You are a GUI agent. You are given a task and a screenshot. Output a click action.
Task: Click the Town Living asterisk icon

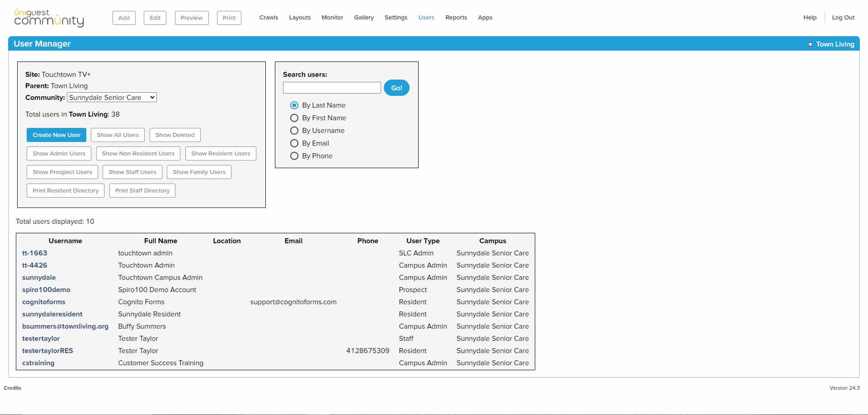[x=810, y=44]
